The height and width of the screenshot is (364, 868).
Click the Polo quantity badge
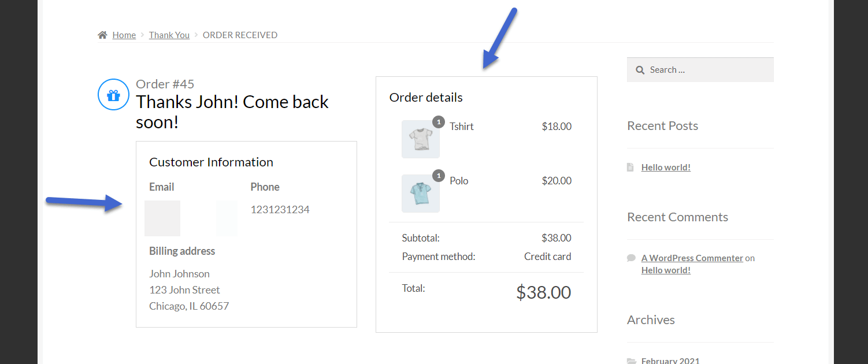pos(439,176)
